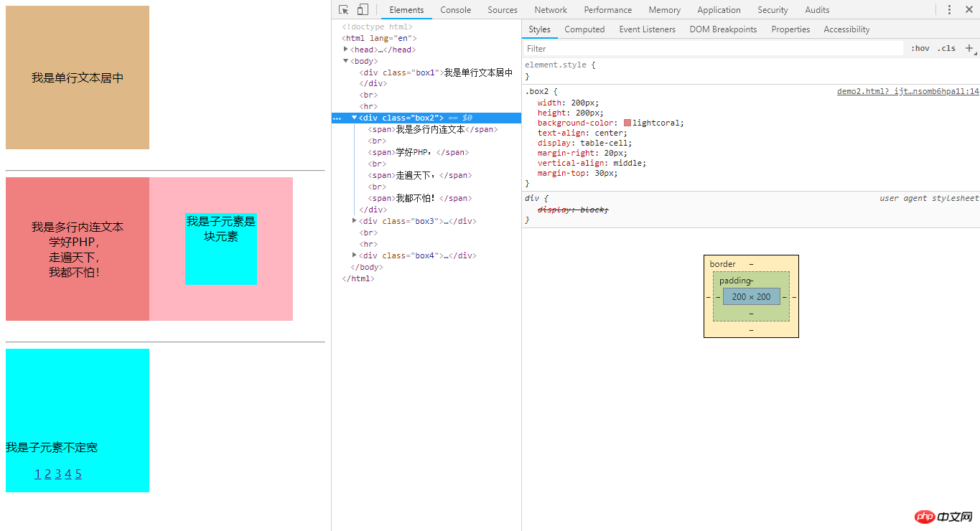Click the aqua inner box 我是子元素是块元素
This screenshot has height=531, width=980.
[x=221, y=249]
